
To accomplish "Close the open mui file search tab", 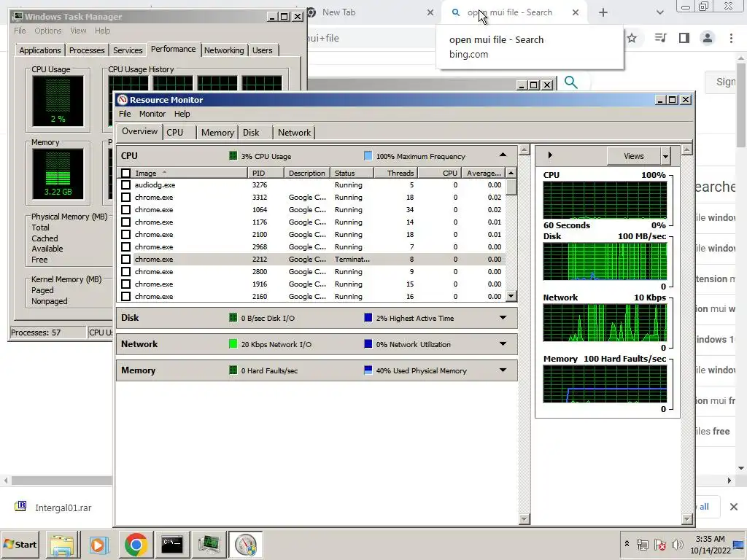I will coord(576,12).
